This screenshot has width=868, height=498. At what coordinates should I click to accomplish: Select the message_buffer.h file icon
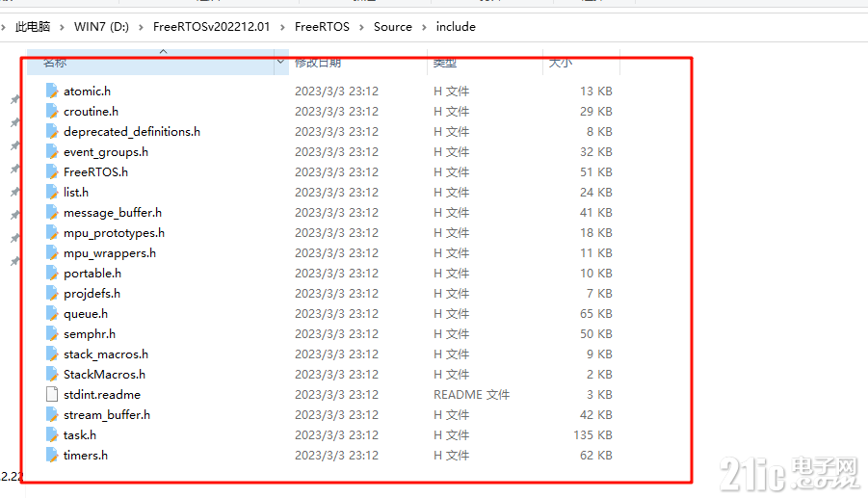coord(52,213)
